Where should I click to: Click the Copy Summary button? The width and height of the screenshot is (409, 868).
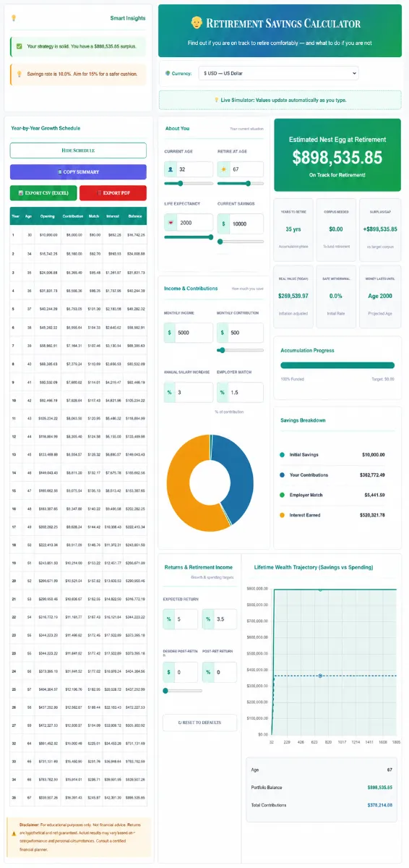[x=78, y=172]
